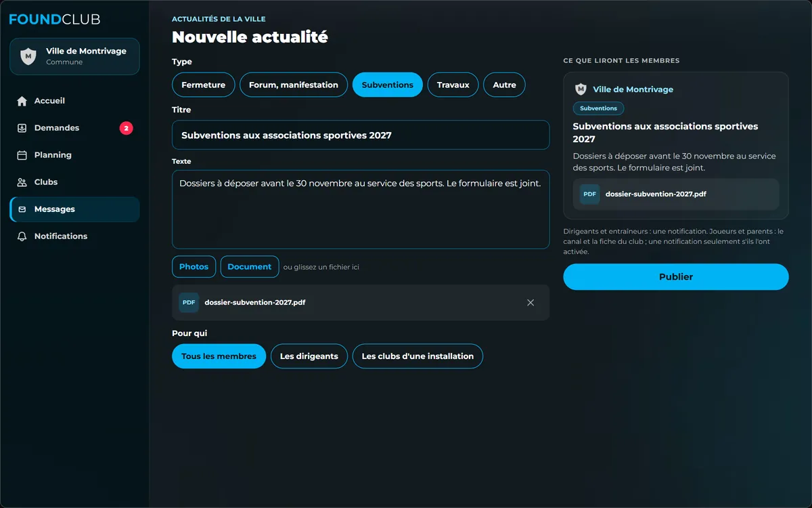Select the Subventions type chip
812x508 pixels.
point(388,85)
